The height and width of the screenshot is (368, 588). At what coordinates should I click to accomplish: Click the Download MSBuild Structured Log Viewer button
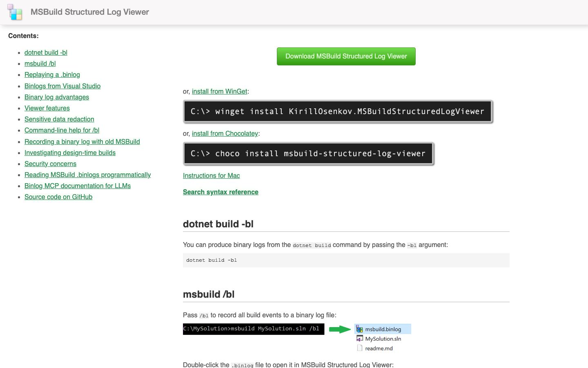[x=346, y=56]
